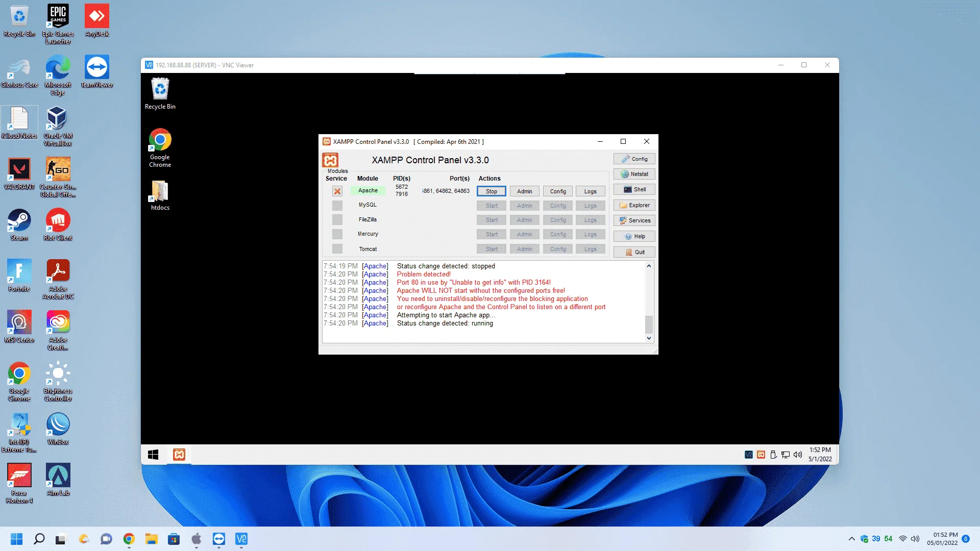This screenshot has height=551, width=980.
Task: Select iCloud Notes desktop icon
Action: pyautogui.click(x=19, y=122)
